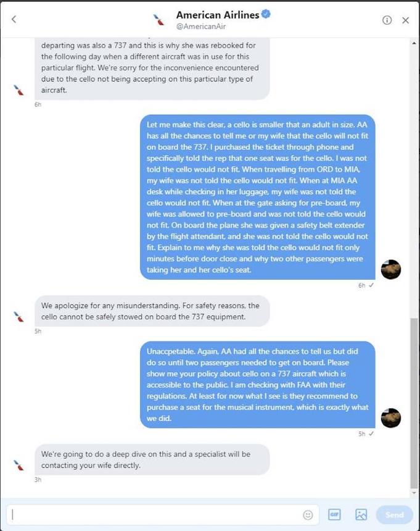Open the GIF picker
This screenshot has width=420, height=531.
pyautogui.click(x=334, y=514)
